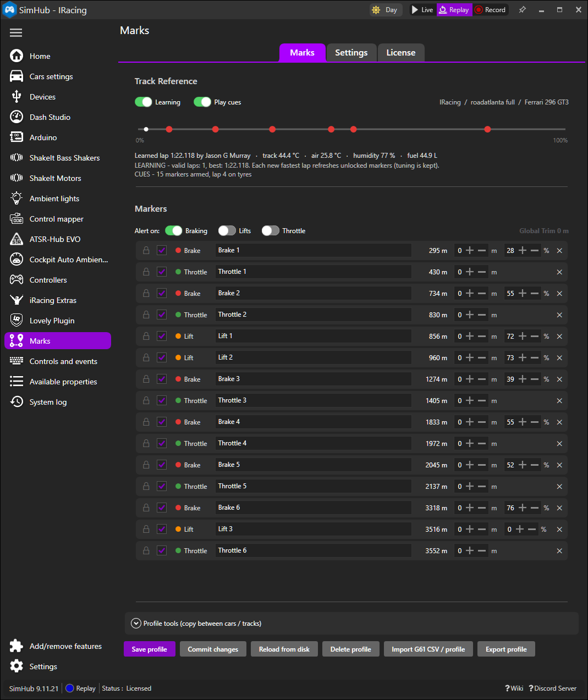Open the Discord Server link

[552, 688]
